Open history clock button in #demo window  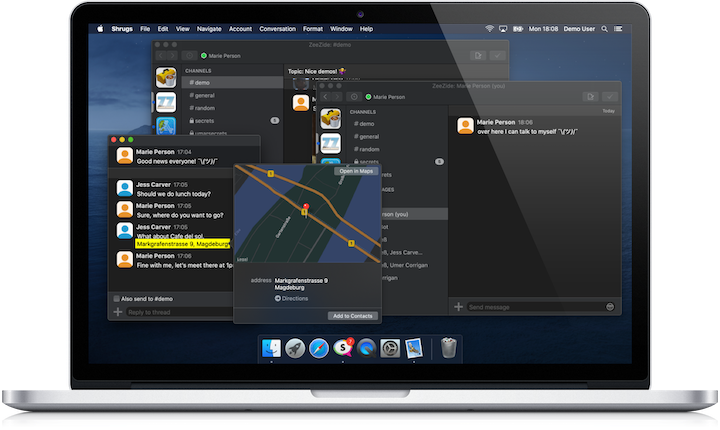(x=189, y=56)
